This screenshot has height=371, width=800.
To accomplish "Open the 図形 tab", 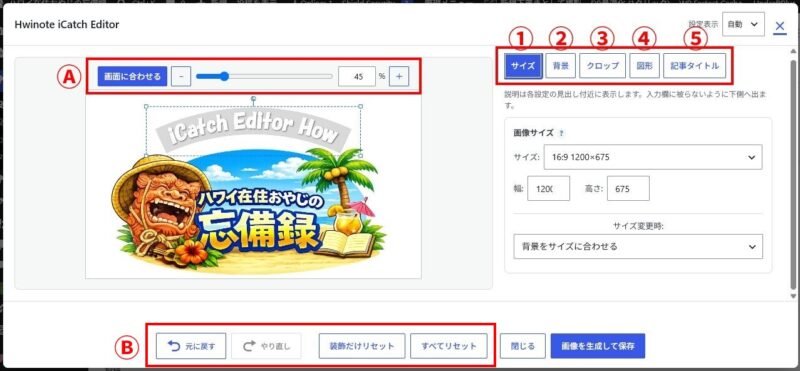I will click(x=644, y=66).
